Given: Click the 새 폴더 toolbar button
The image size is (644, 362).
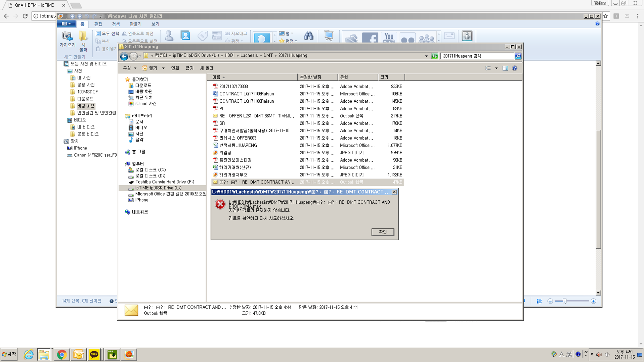Looking at the screenshot, I should pyautogui.click(x=207, y=68).
